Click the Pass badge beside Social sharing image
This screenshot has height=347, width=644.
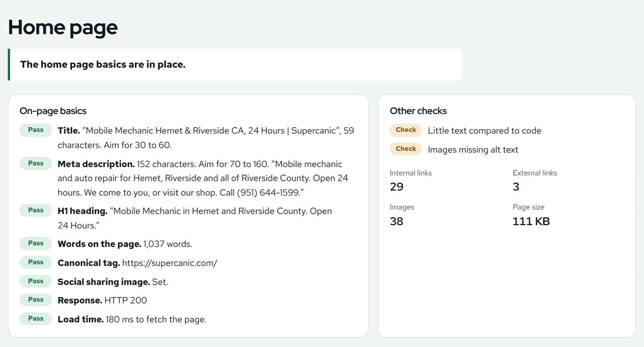36,281
